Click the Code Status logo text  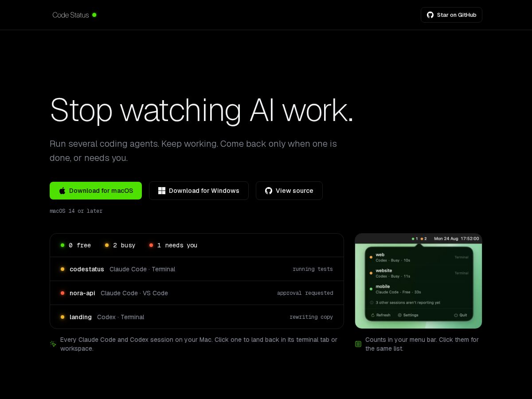click(x=70, y=15)
